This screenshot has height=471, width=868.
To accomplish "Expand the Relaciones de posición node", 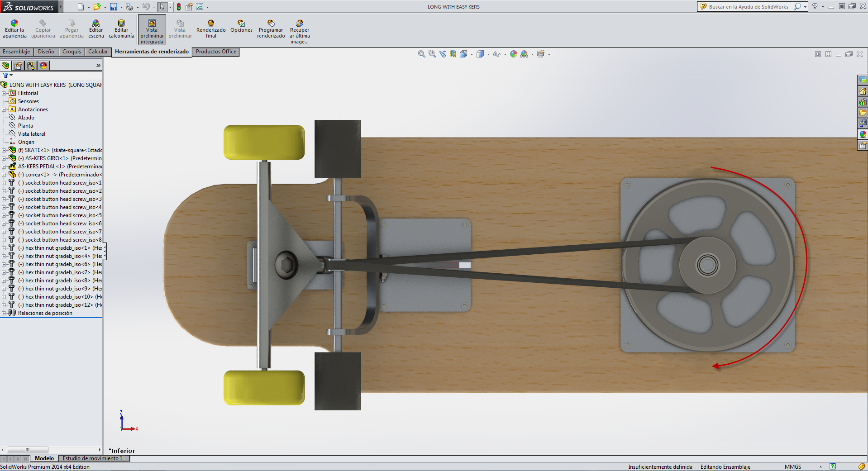I will [x=4, y=313].
